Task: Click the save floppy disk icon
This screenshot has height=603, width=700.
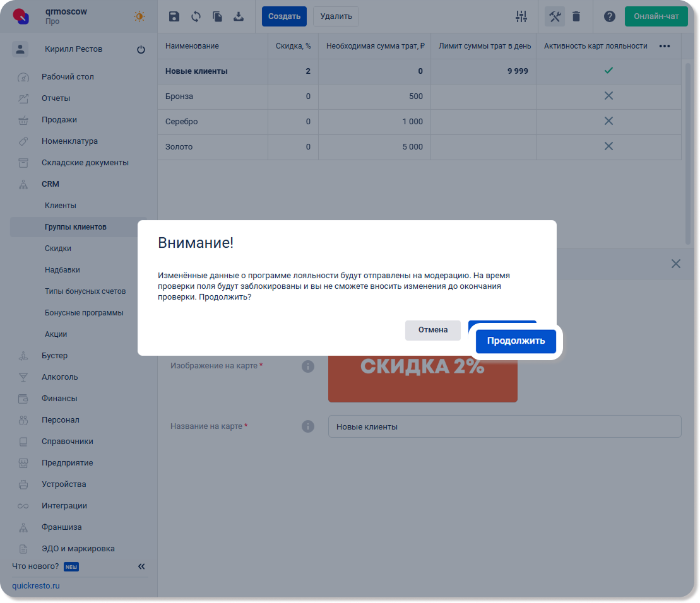Action: [x=174, y=16]
